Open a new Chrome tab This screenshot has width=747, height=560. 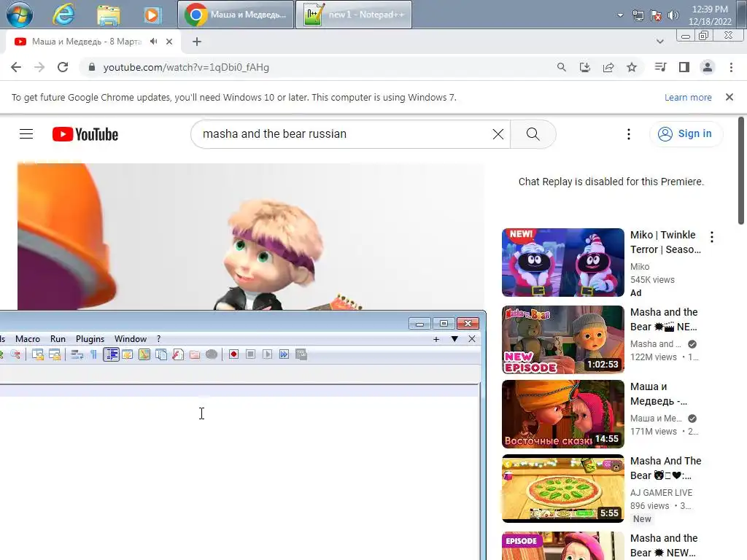tap(197, 42)
